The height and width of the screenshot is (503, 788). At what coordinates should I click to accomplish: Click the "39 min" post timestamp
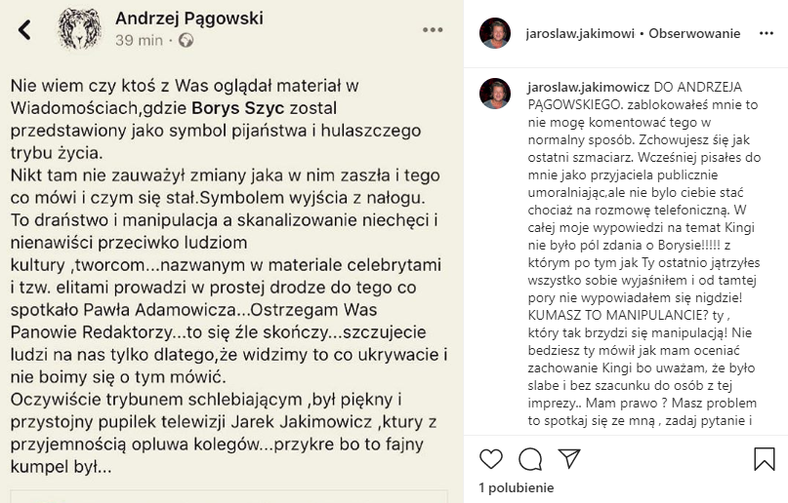click(138, 41)
